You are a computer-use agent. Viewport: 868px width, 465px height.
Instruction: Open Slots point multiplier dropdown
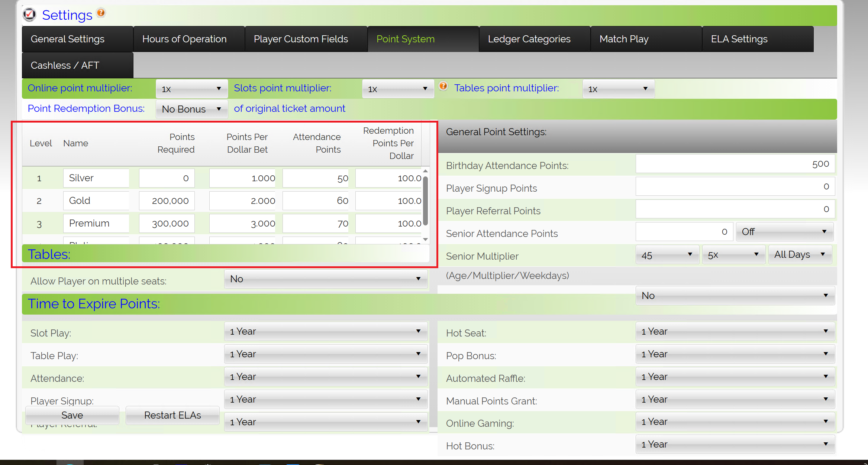click(x=398, y=89)
